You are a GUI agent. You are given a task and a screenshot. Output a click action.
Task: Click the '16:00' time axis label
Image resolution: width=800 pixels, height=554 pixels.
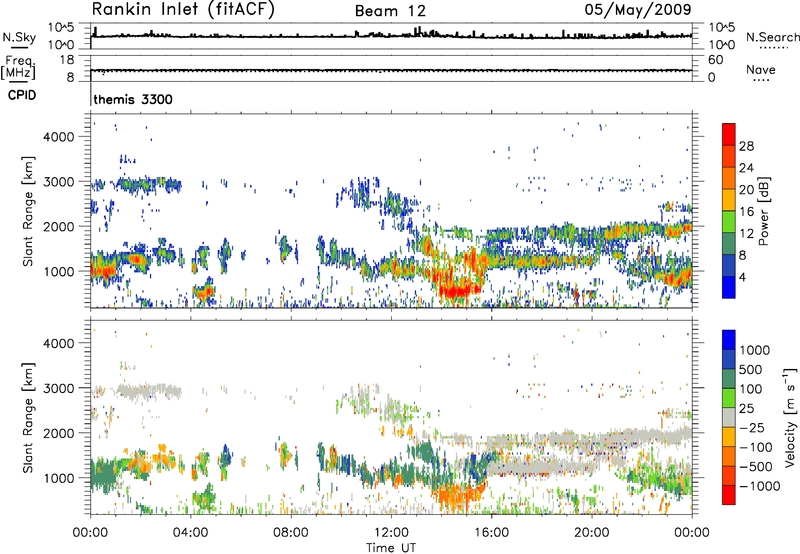point(491,533)
